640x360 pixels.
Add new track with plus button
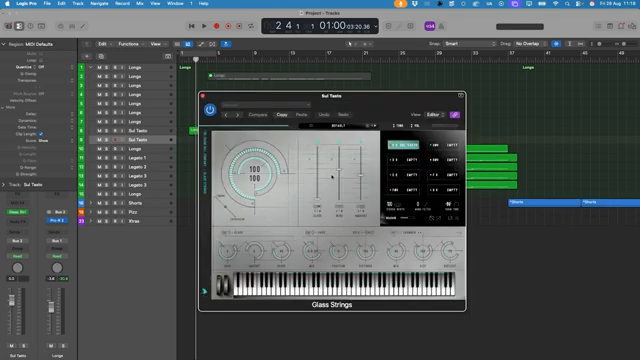87,56
